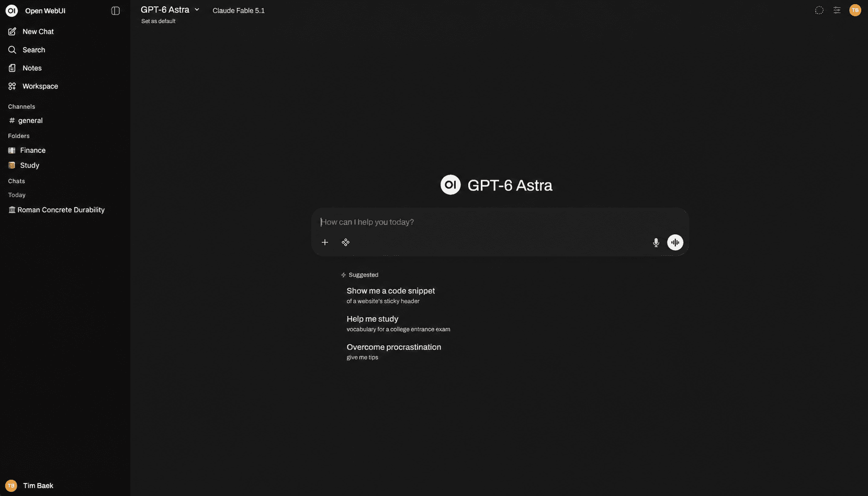Collapse the Channels section header
The image size is (868, 496).
pyautogui.click(x=21, y=107)
